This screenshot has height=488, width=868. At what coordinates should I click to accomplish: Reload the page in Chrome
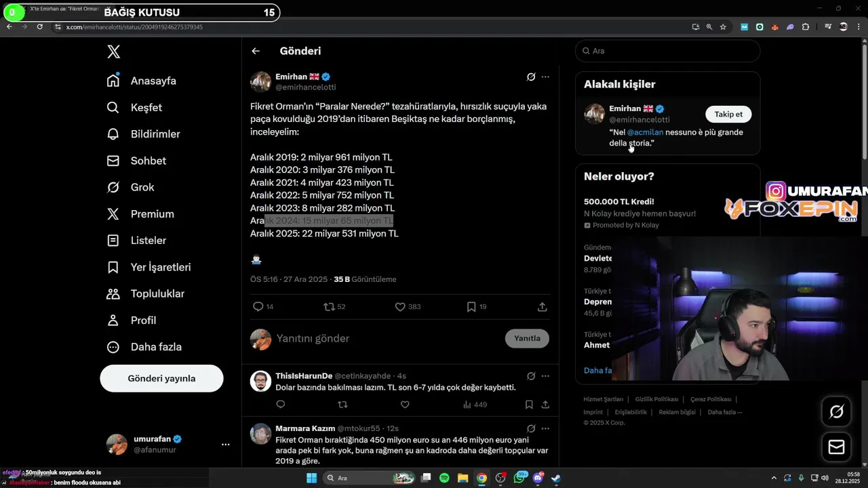(x=40, y=26)
